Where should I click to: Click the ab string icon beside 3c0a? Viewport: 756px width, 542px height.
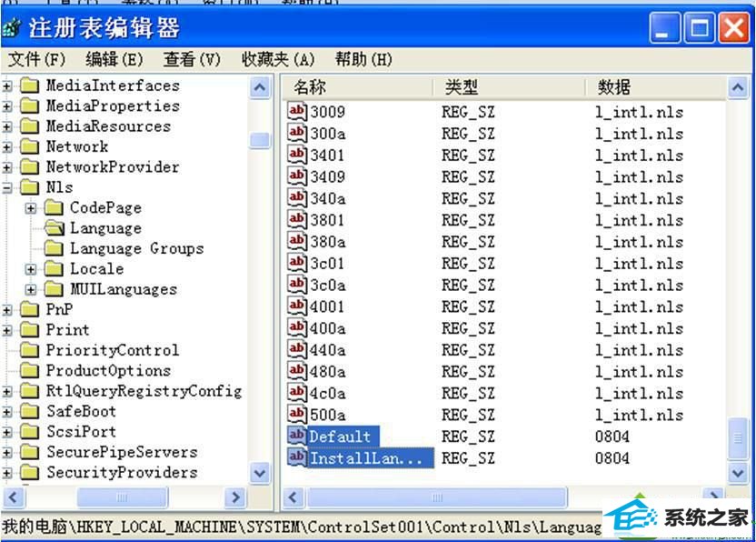click(297, 285)
